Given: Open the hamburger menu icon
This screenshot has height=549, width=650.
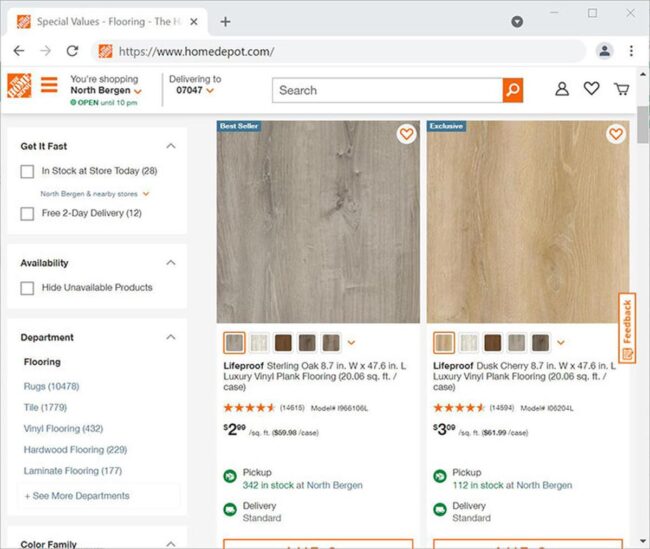Looking at the screenshot, I should (49, 85).
